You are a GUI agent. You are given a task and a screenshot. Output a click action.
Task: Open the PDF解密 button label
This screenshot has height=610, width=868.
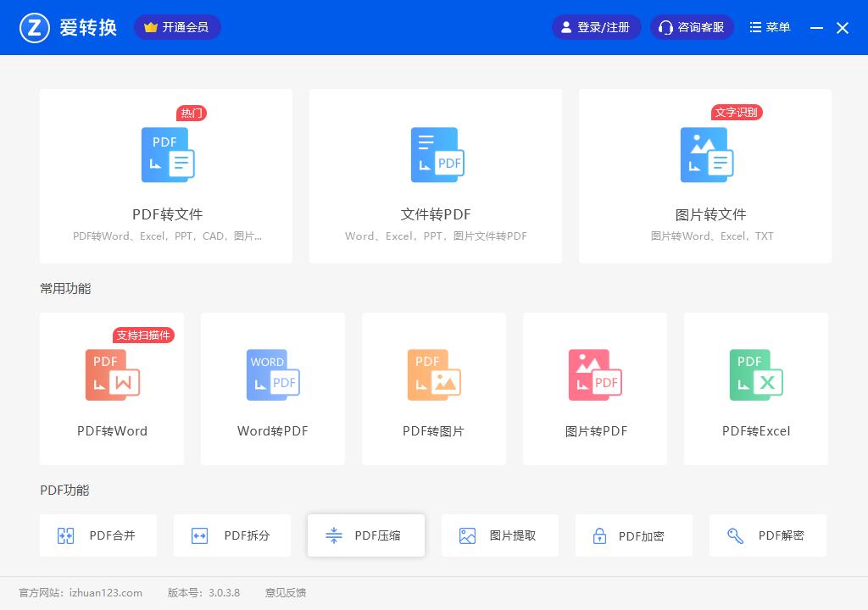pos(781,535)
